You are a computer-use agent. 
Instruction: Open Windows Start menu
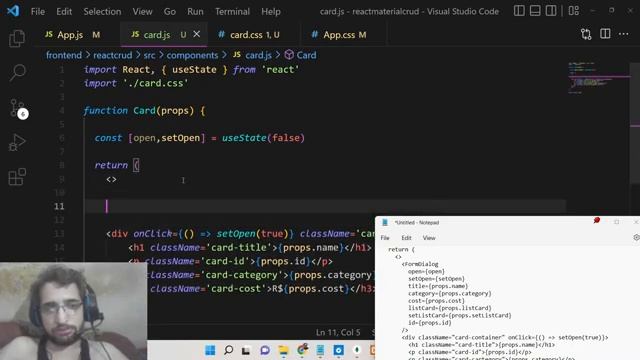210,350
